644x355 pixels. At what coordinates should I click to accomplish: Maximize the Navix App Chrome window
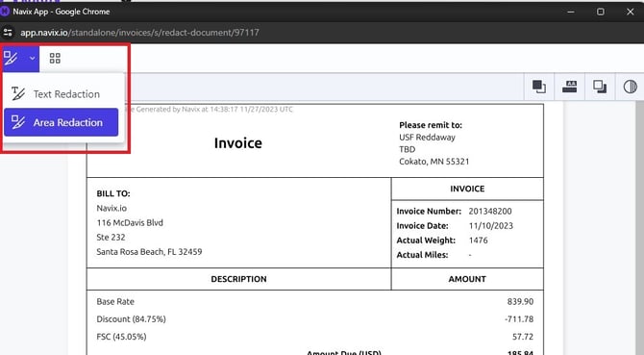601,12
